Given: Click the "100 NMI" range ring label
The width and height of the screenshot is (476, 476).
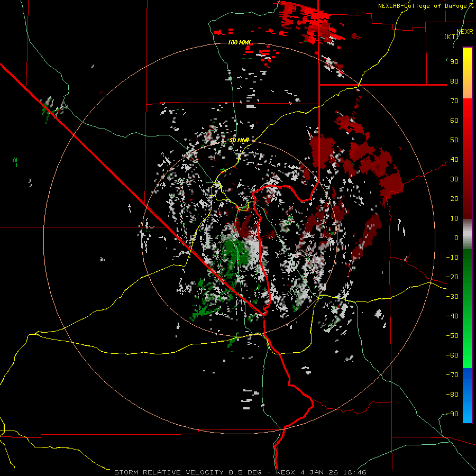Looking at the screenshot, I should (x=239, y=42).
